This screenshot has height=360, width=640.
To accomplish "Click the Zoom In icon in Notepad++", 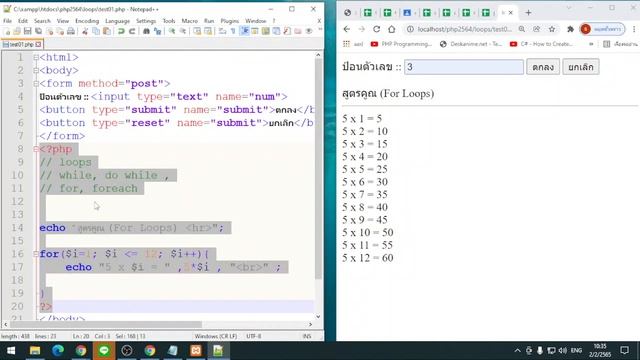I will pyautogui.click(x=172, y=31).
